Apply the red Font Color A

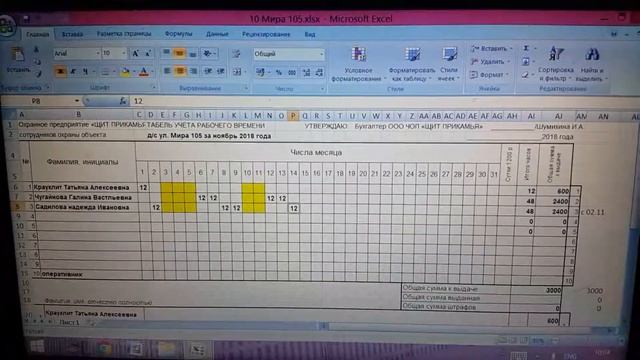143,72
